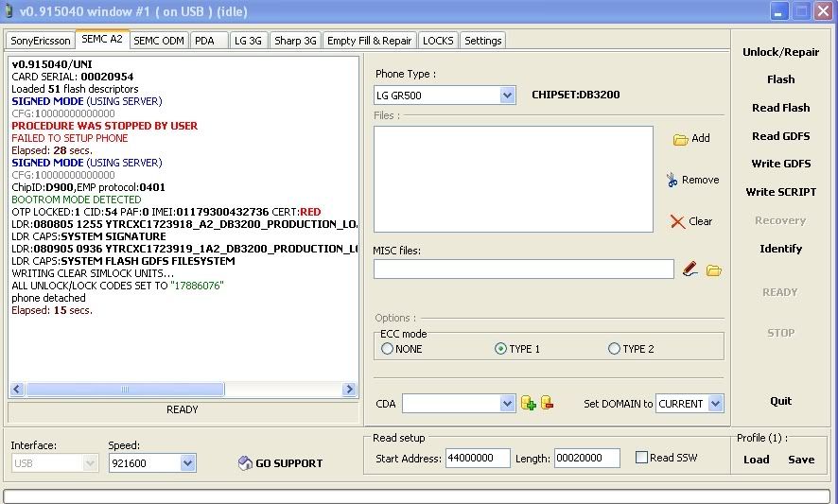This screenshot has width=838, height=504.
Task: Click the Start Address input field
Action: (478, 458)
